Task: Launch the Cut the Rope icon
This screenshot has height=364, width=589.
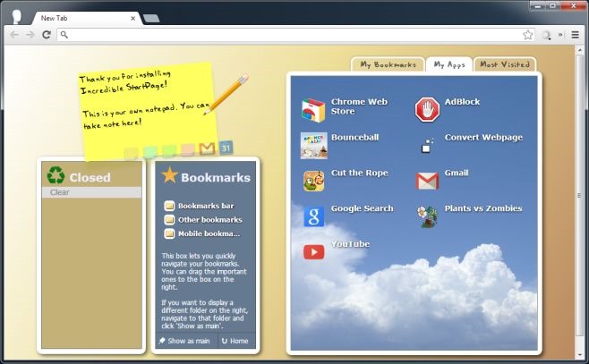Action: 314,181
